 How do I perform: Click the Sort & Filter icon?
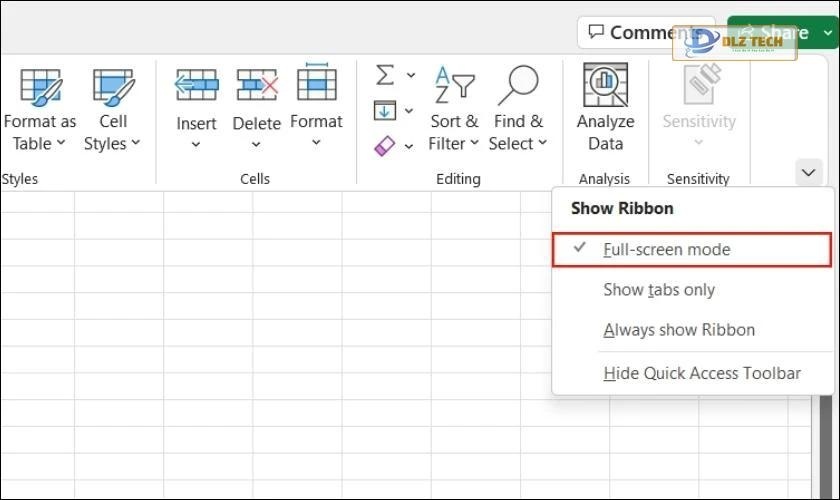coord(454,87)
